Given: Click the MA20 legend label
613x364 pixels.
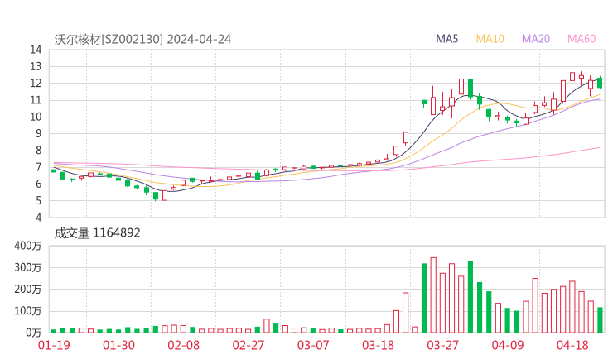Looking at the screenshot, I should pos(536,39).
